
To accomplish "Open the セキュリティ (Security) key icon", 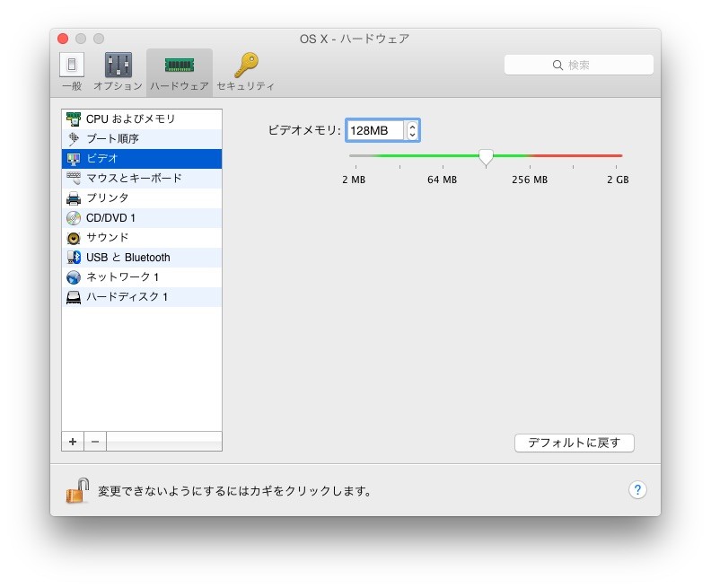I will click(x=246, y=65).
